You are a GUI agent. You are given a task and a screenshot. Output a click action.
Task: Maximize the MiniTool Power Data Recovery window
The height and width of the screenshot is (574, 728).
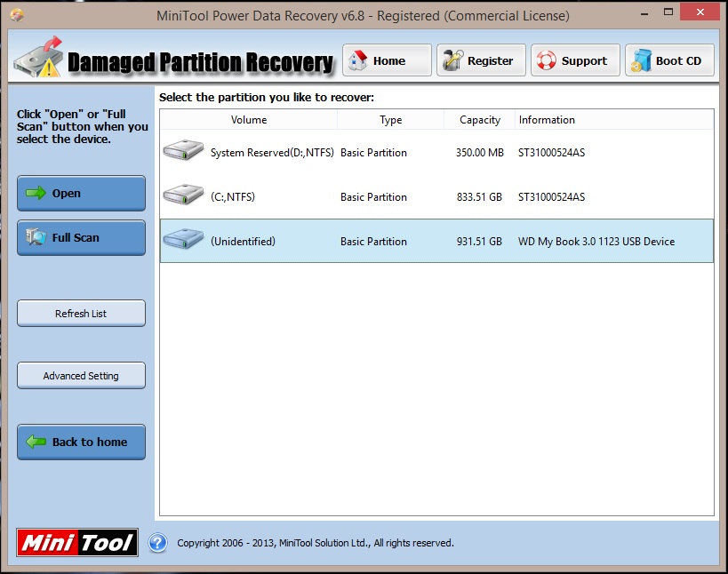pyautogui.click(x=668, y=12)
